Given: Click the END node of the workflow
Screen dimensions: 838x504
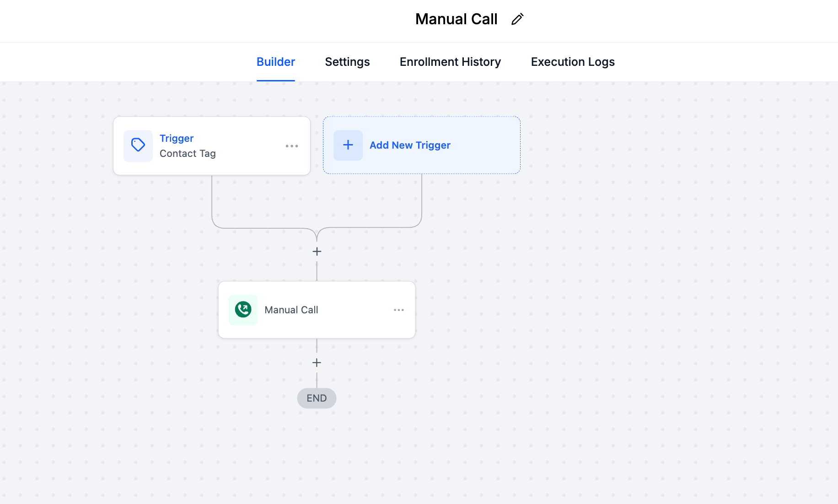Looking at the screenshot, I should click(x=317, y=398).
